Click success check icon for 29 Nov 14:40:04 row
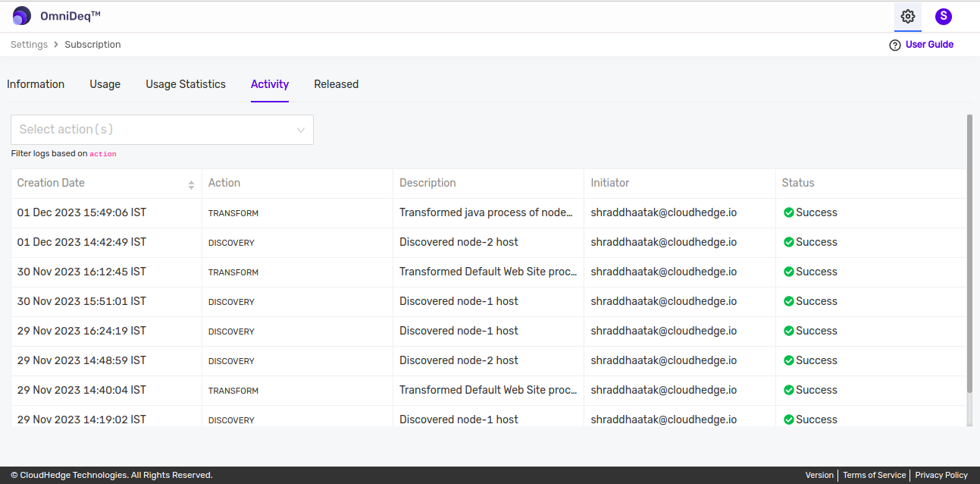This screenshot has height=484, width=980. [x=788, y=390]
